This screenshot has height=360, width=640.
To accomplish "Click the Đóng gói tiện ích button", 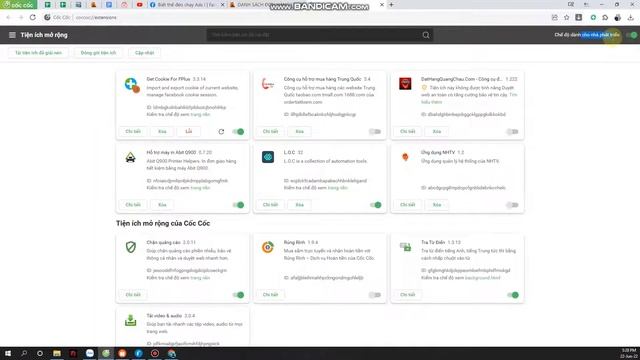I will tap(98, 53).
